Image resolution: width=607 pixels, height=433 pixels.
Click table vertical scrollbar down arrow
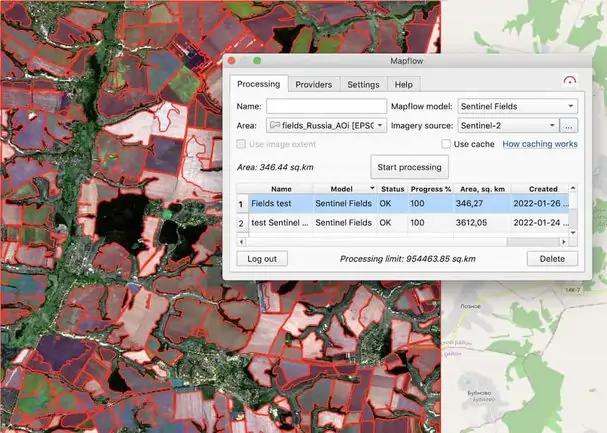573,233
